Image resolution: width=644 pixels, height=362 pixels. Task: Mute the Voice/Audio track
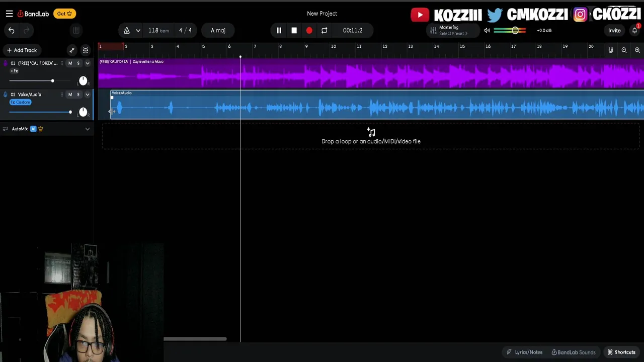[x=70, y=95]
